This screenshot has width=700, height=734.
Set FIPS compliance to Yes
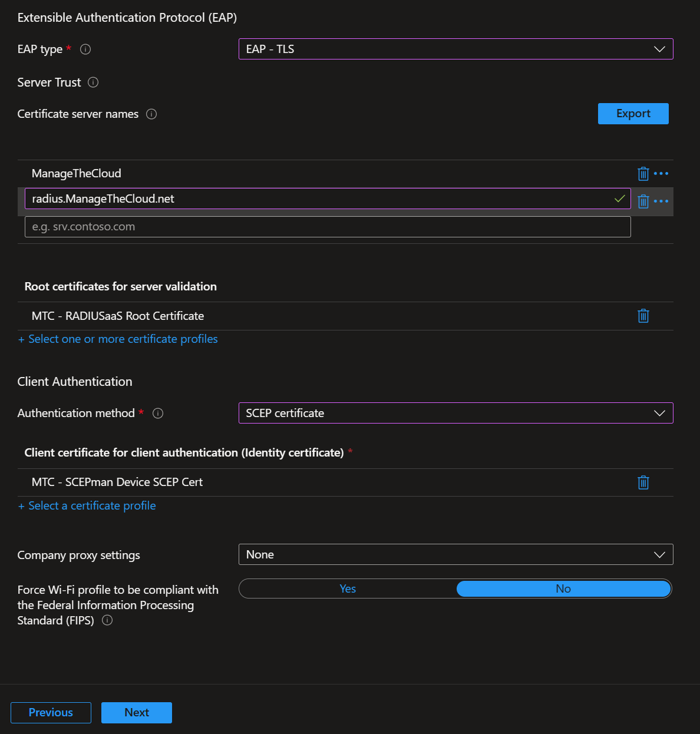pyautogui.click(x=347, y=588)
